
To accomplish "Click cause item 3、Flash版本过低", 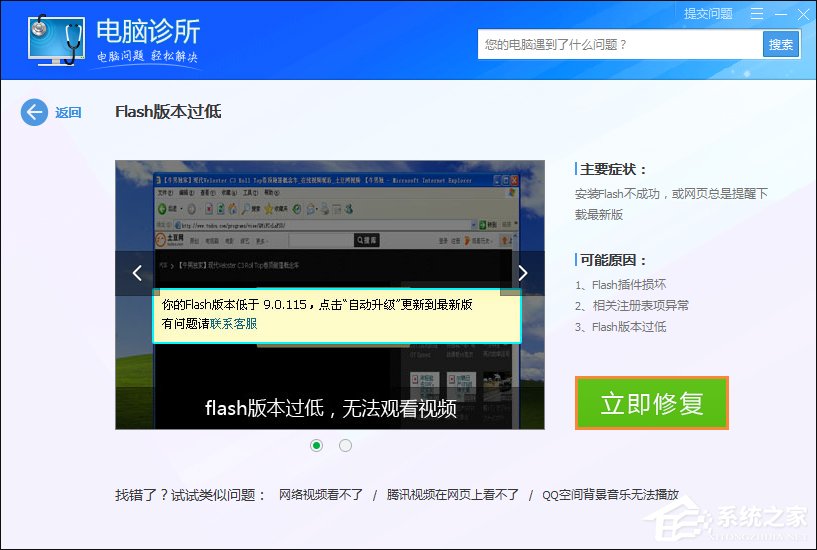I will click(621, 327).
